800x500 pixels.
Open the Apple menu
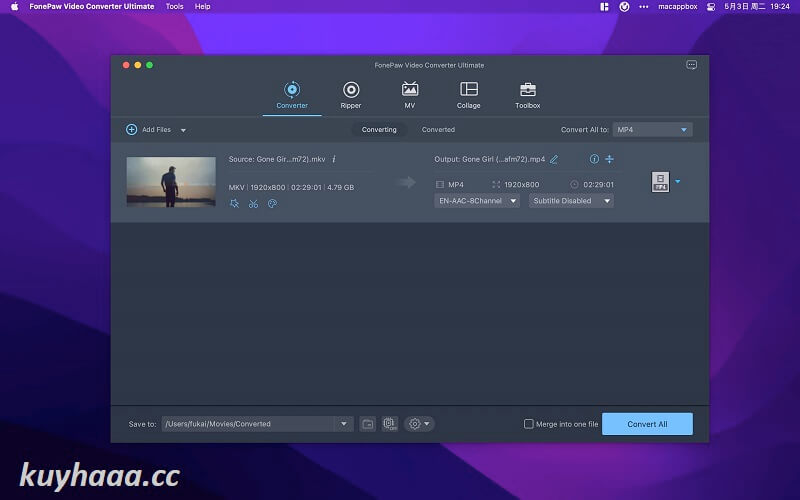[x=14, y=7]
